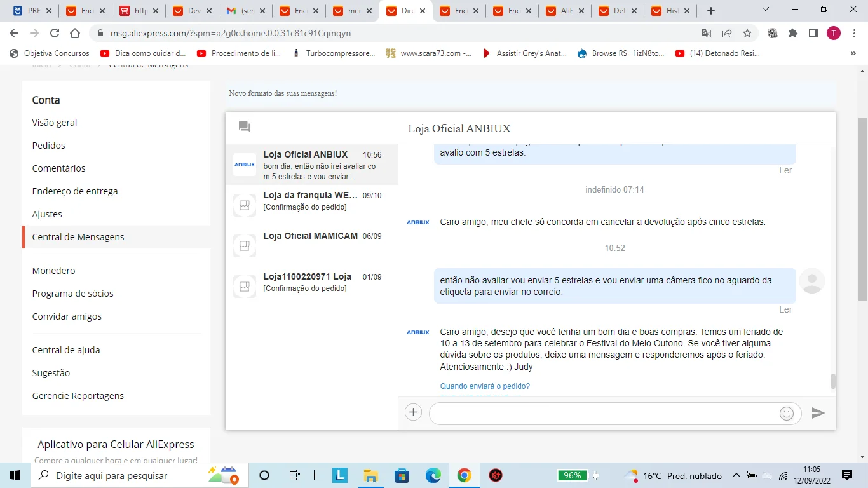Translate this page using the address bar icon
Screen dimensions: 868x488
[x=707, y=33]
